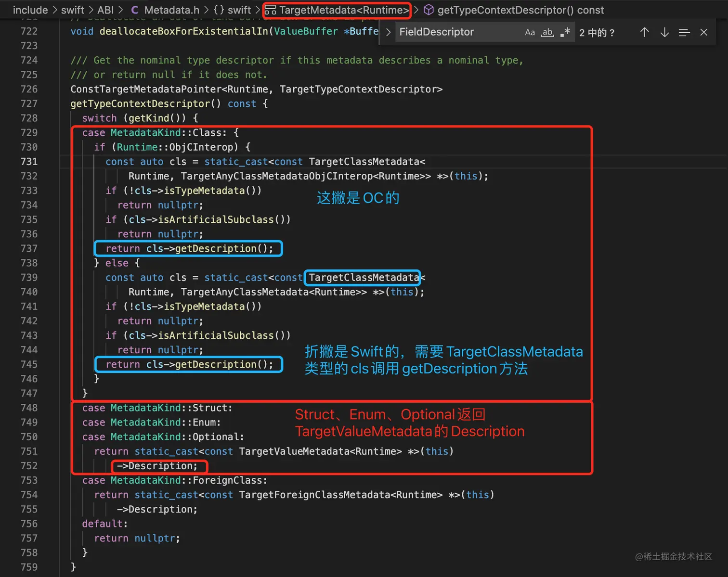Image resolution: width=728 pixels, height=577 pixels.
Task: Click 'return cls->getDescription();' on line 745
Action: (x=189, y=364)
